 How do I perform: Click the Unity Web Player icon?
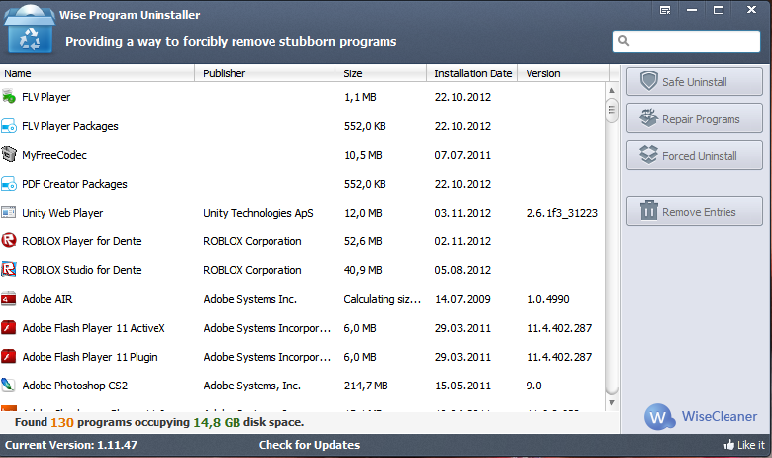[x=10, y=213]
